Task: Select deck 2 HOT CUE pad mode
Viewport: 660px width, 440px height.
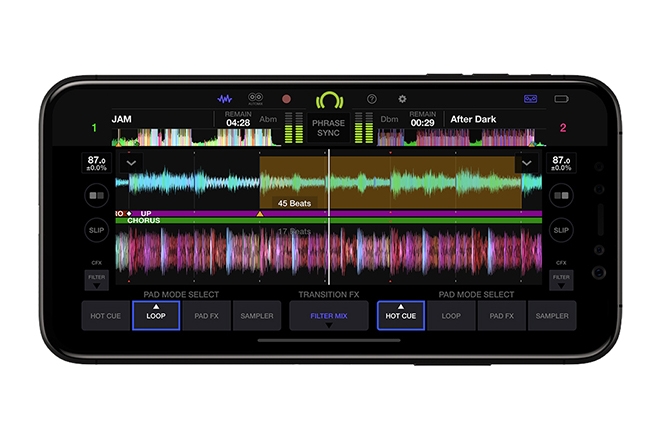Action: tap(401, 316)
